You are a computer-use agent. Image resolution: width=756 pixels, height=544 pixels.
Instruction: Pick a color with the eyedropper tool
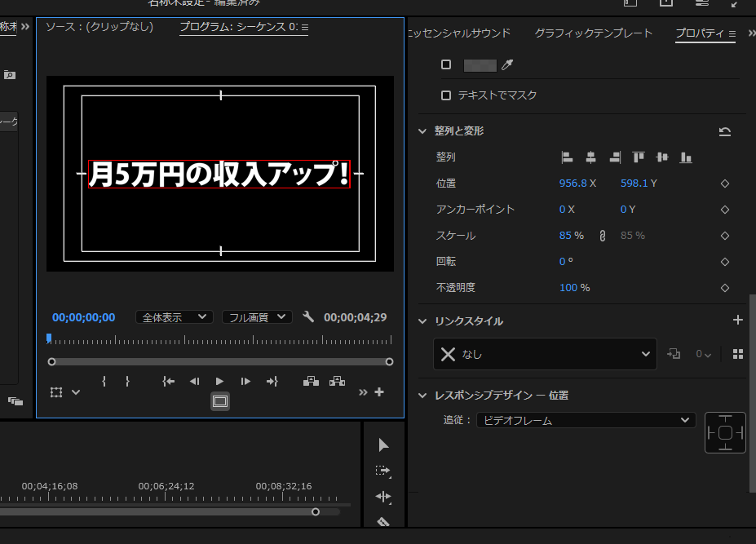point(506,65)
